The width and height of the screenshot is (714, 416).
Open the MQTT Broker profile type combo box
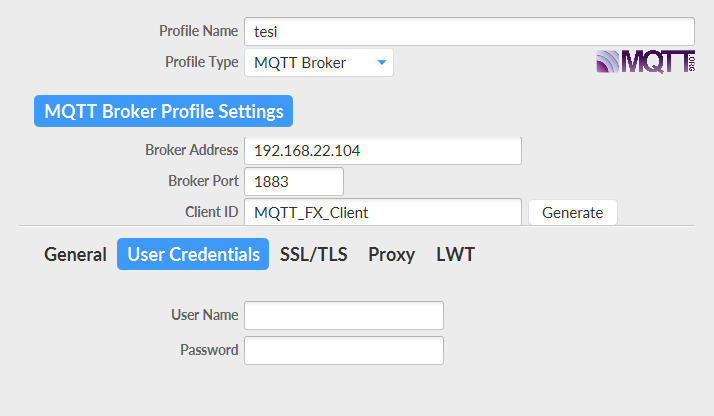point(319,62)
